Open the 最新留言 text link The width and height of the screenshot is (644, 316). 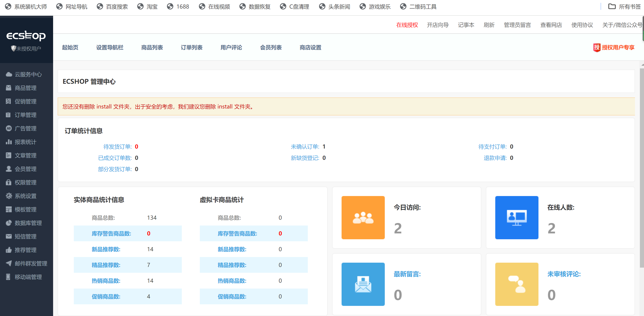(x=407, y=274)
